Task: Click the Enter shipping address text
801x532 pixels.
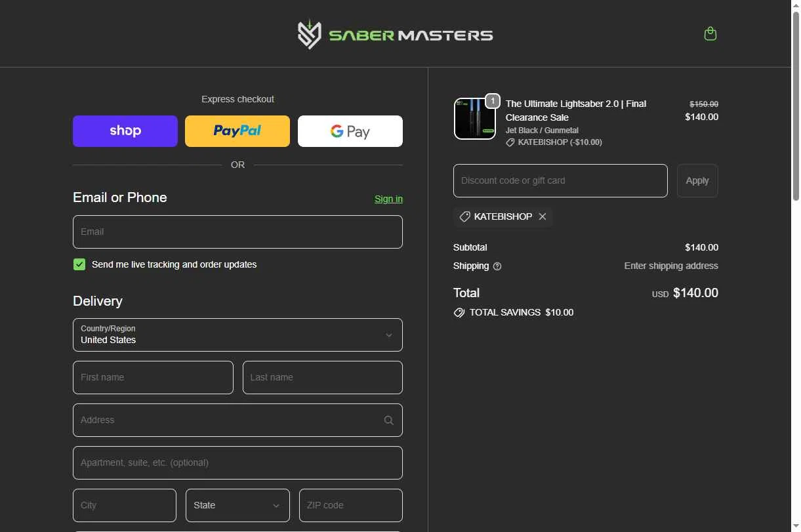Action: pos(671,266)
